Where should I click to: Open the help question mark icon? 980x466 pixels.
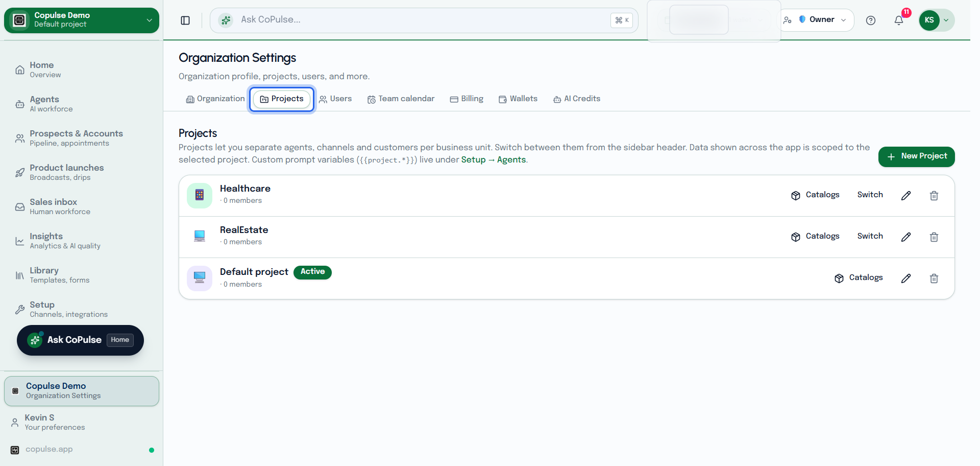point(871,20)
